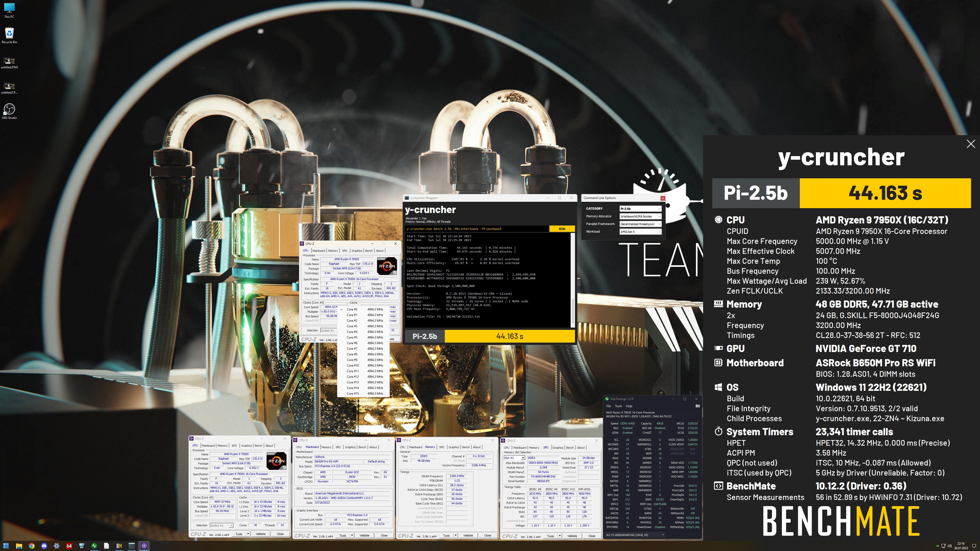Open the OBS Studio desktop shortcut
Image resolution: width=980 pixels, height=551 pixels.
tap(9, 111)
